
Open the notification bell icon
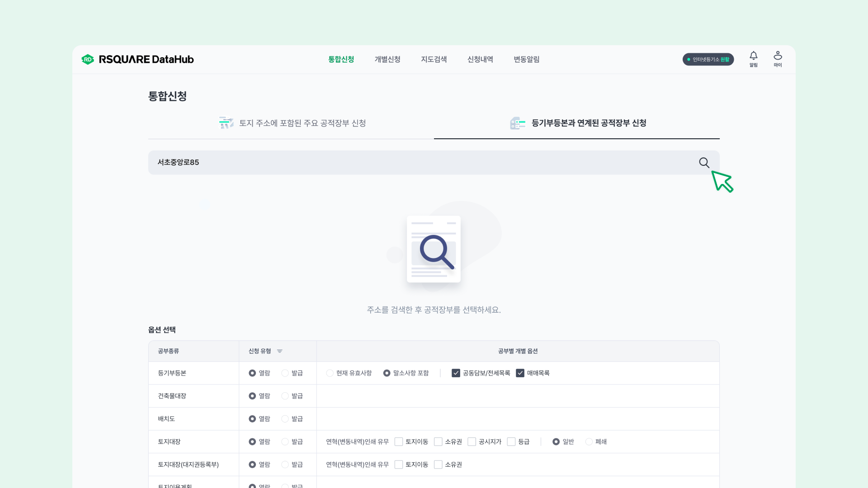coord(753,56)
